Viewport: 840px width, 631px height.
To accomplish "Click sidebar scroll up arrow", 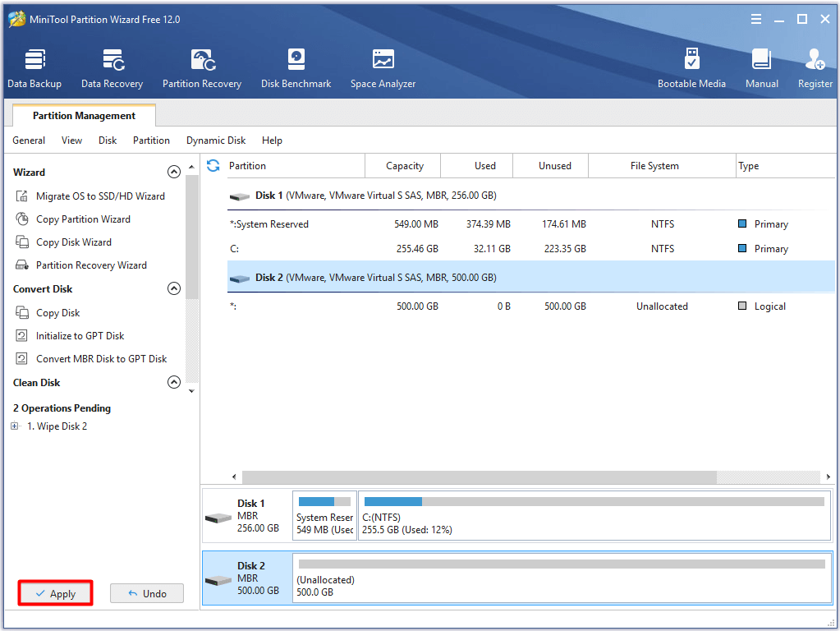I will coord(192,168).
